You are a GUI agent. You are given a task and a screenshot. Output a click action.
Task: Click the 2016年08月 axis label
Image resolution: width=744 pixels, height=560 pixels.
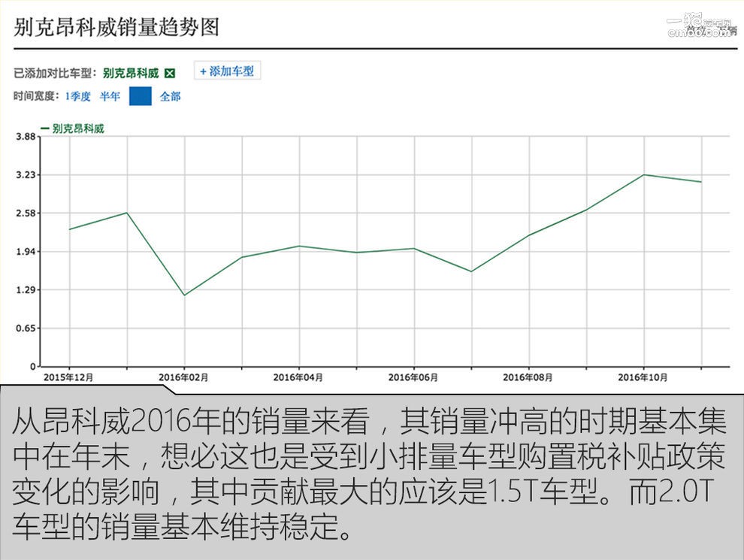(528, 377)
